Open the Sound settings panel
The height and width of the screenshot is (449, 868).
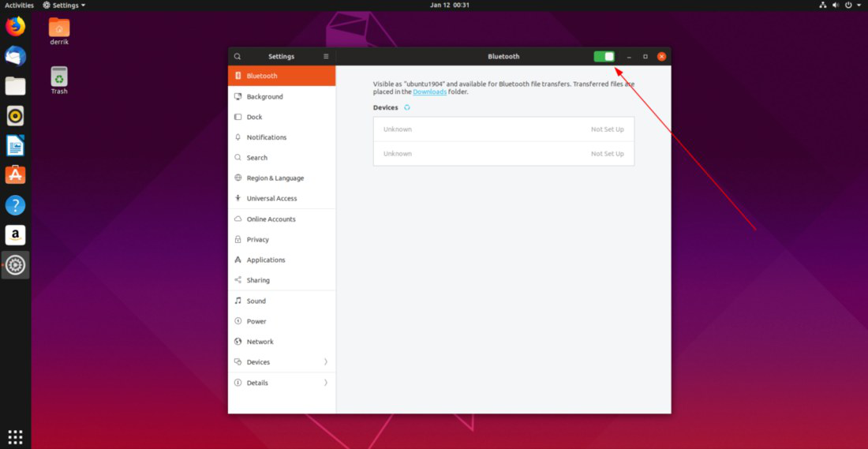(x=282, y=301)
